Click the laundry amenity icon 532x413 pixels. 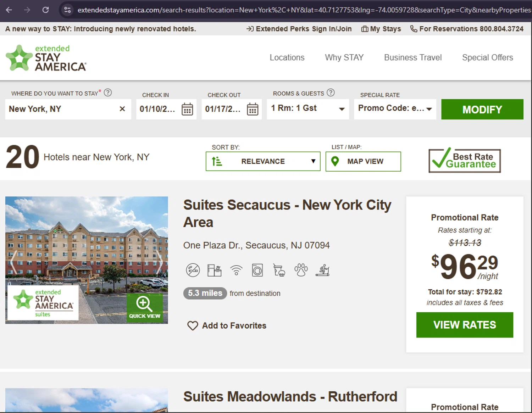click(x=257, y=270)
